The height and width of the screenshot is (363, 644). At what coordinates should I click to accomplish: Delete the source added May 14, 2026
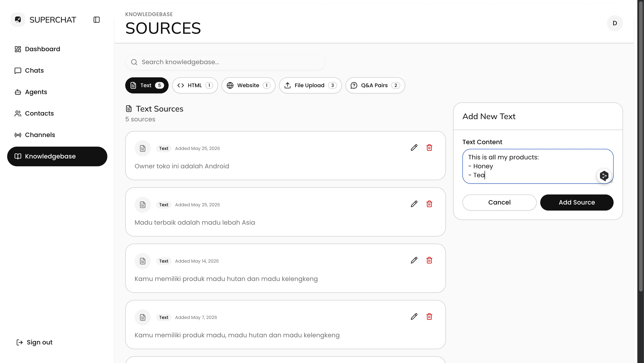tap(429, 260)
